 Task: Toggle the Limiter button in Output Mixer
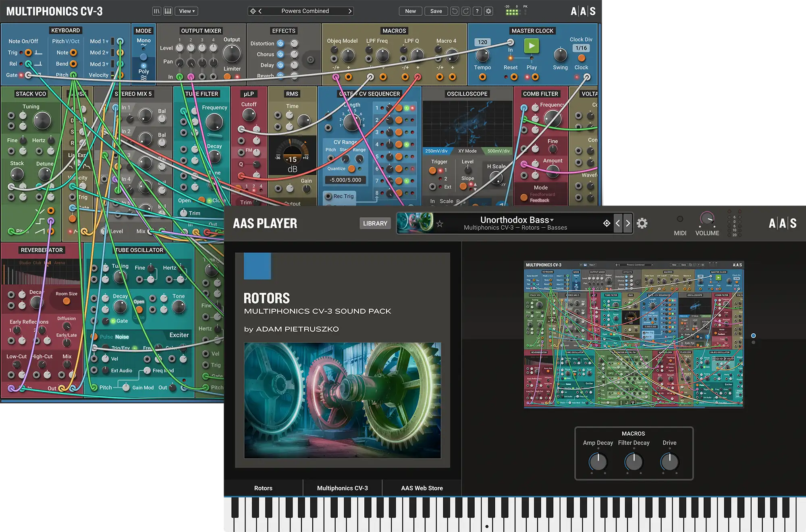point(227,76)
